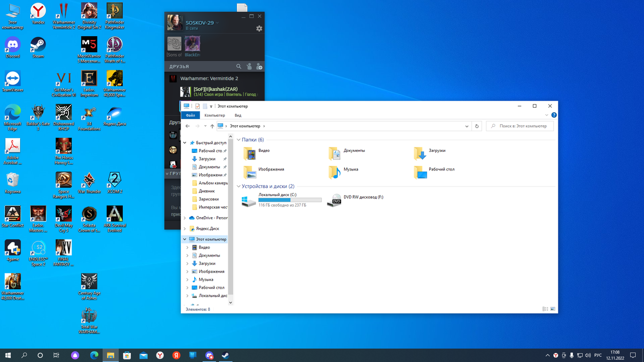The width and height of the screenshot is (644, 362).
Task: Open the Discord desktop shortcut
Action: [x=13, y=47]
